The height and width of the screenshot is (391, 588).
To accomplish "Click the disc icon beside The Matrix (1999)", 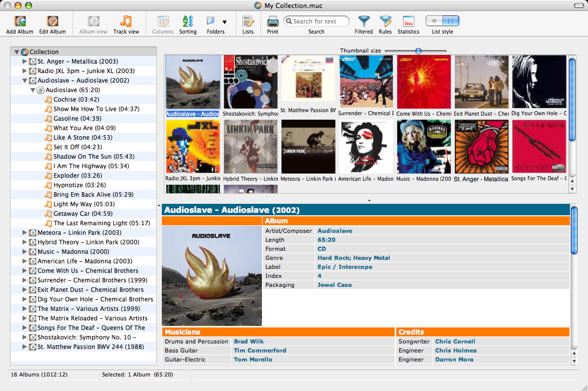I will point(33,309).
